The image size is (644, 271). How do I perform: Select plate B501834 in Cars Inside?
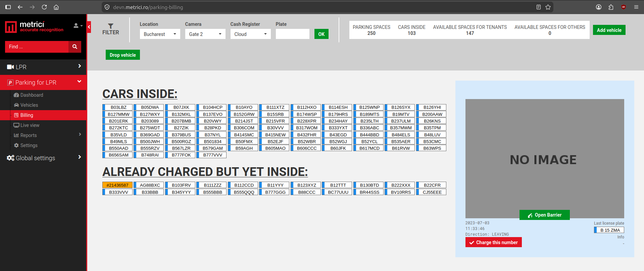coord(211,141)
